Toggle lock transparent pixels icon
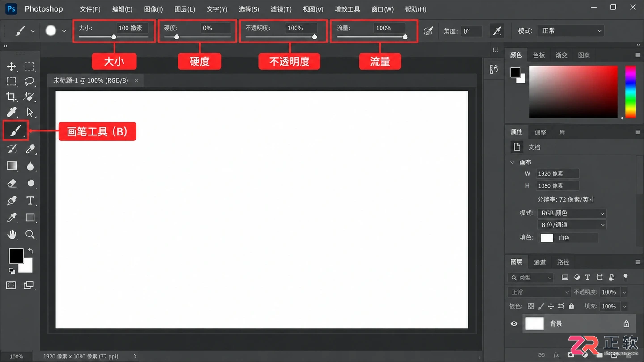Image resolution: width=644 pixels, height=362 pixels. click(531, 306)
